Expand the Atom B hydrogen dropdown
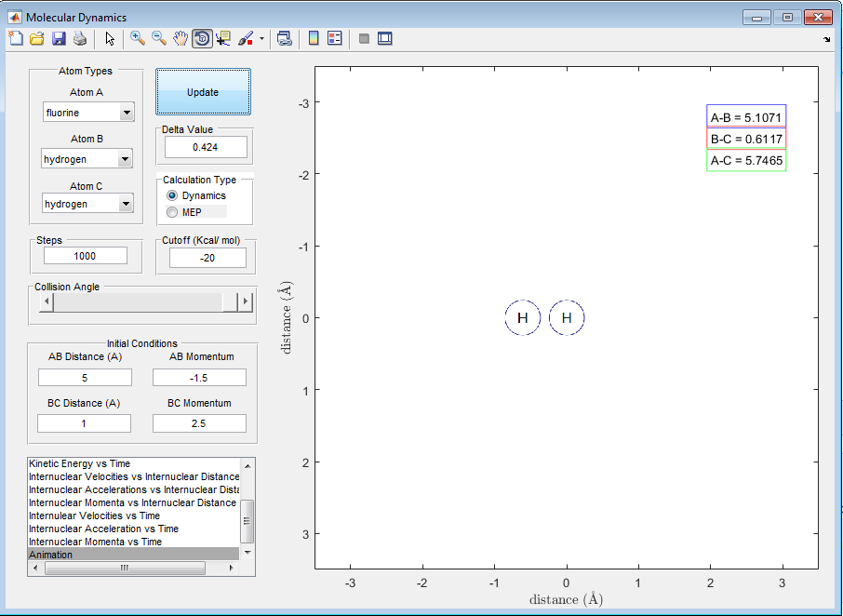The image size is (843, 616). [x=126, y=160]
